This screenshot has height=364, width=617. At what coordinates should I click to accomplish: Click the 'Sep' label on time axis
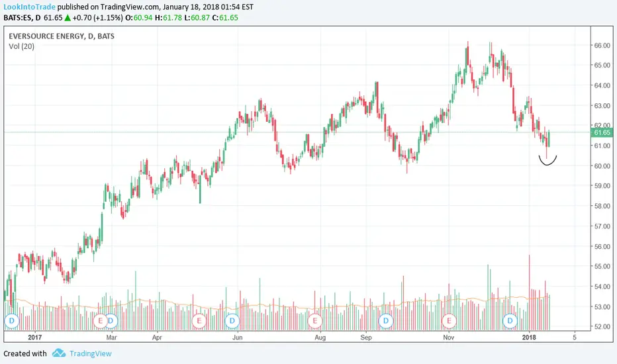pos(366,338)
